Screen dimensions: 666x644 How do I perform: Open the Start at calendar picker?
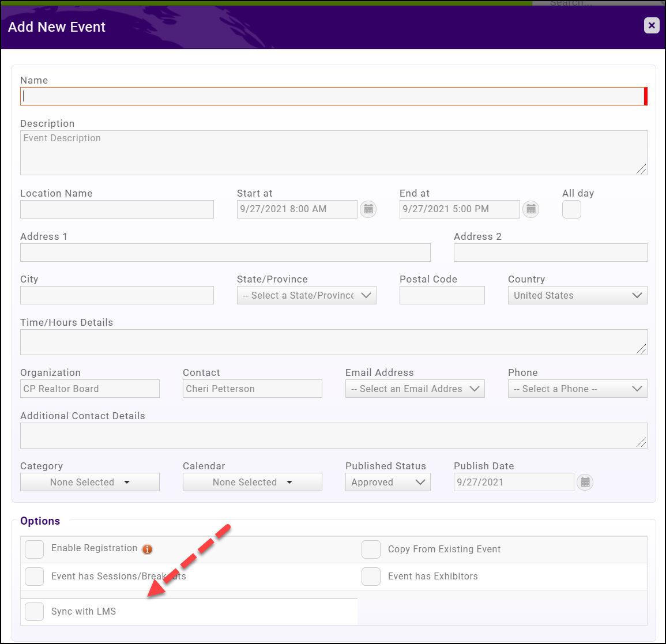coord(368,209)
